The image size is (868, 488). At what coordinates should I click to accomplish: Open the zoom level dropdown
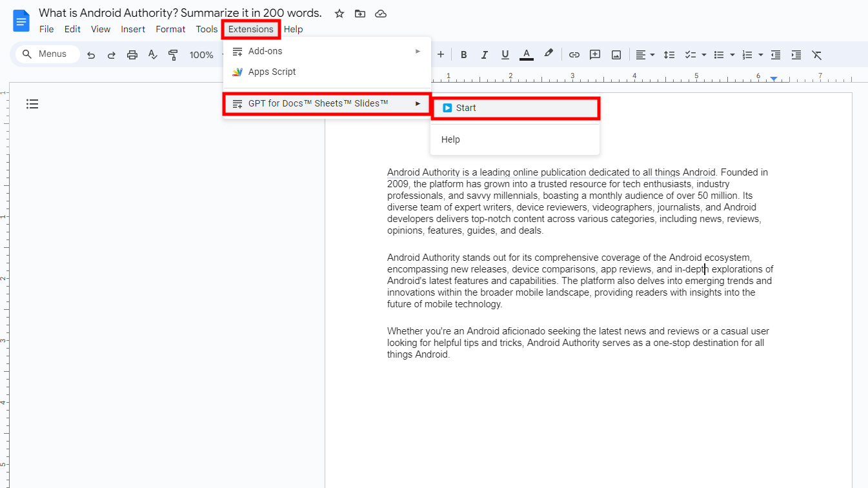[206, 55]
